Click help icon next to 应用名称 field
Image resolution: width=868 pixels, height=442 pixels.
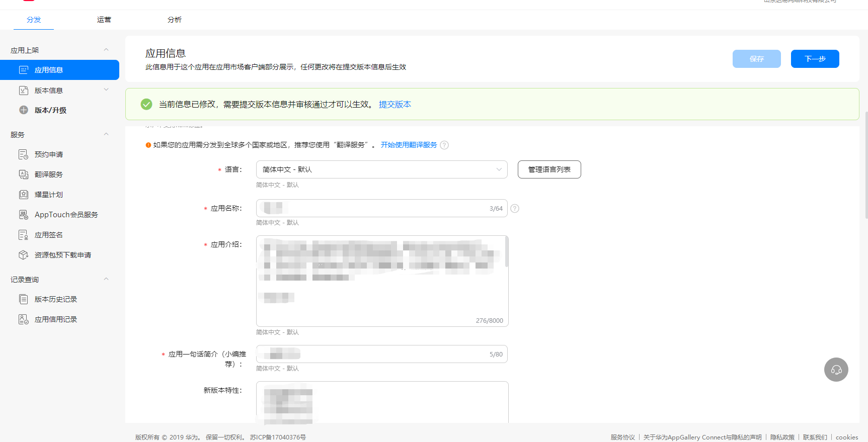pyautogui.click(x=515, y=208)
